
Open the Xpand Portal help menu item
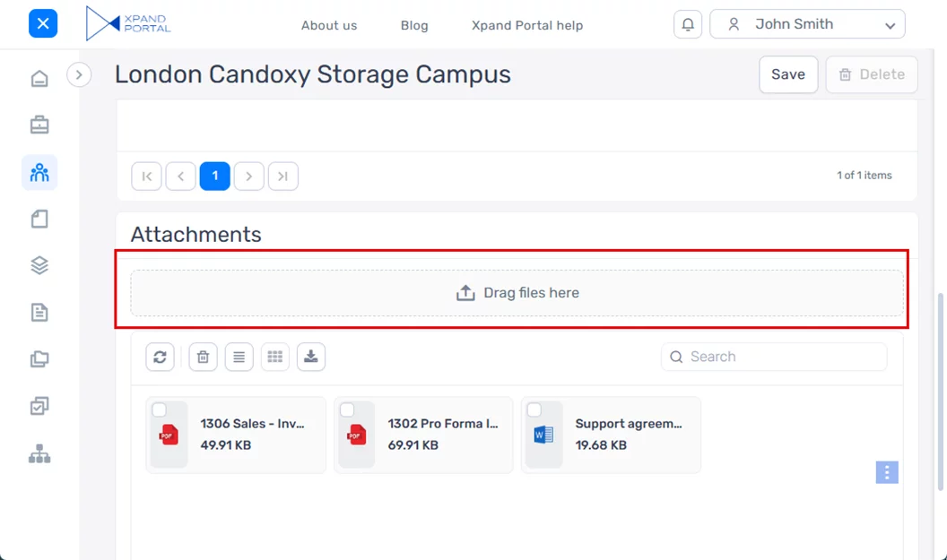click(x=527, y=25)
